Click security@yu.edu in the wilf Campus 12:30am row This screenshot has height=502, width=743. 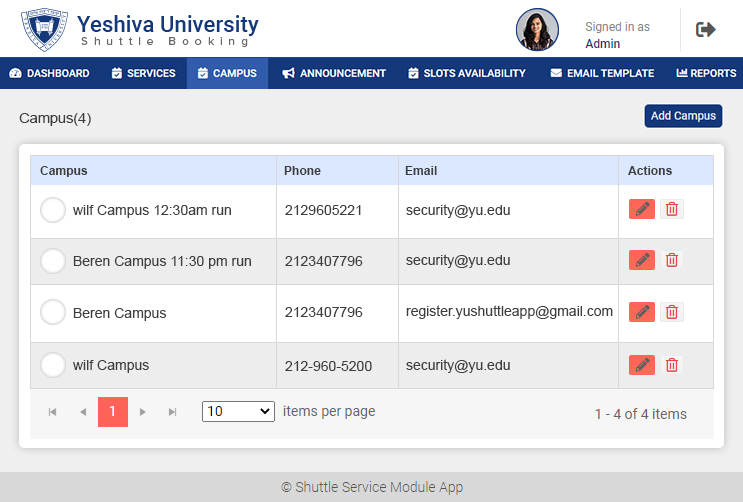[458, 210]
